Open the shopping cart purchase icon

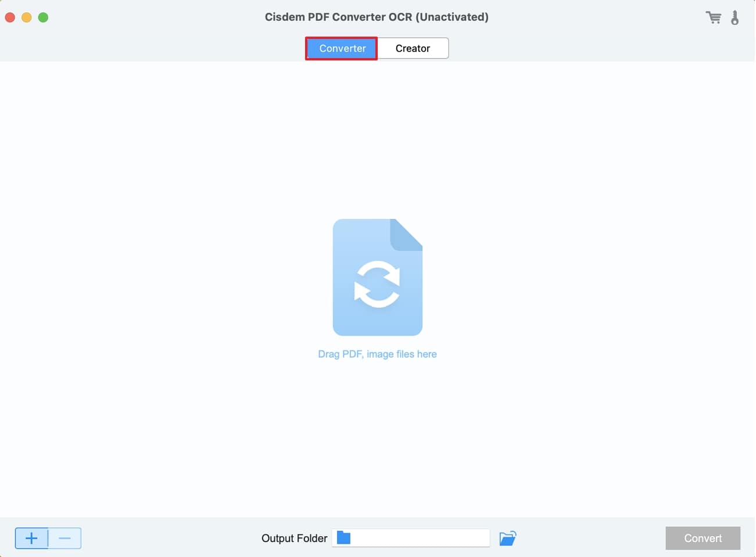714,17
